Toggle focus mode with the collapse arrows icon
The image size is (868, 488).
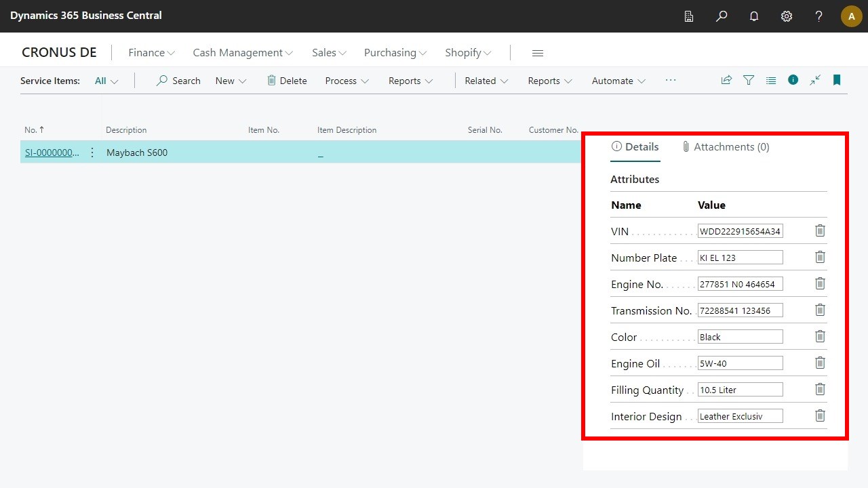[815, 80]
